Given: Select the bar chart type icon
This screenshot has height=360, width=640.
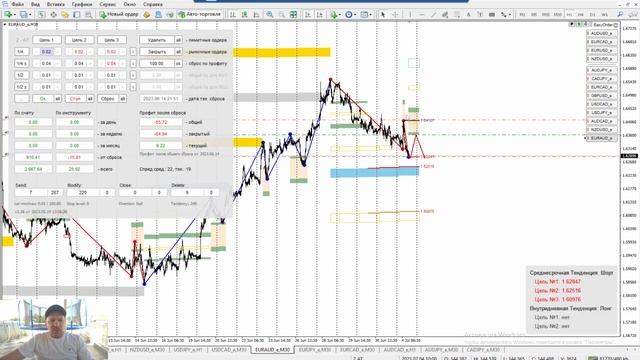Looking at the screenshot, I should coord(232,14).
